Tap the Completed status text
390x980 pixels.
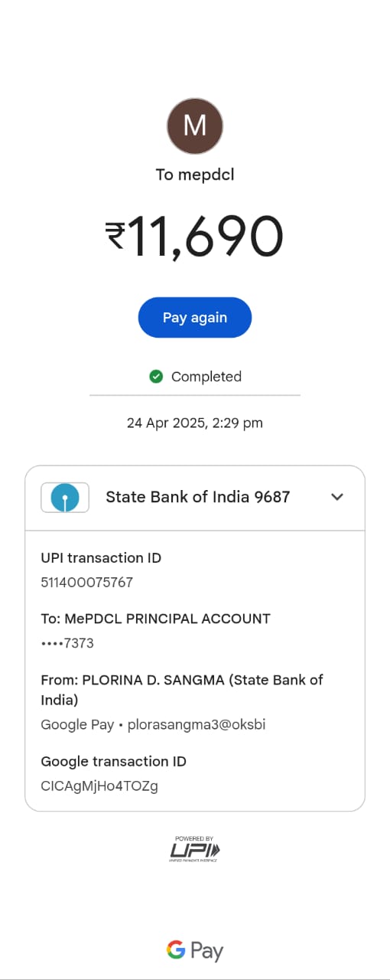[x=206, y=377]
